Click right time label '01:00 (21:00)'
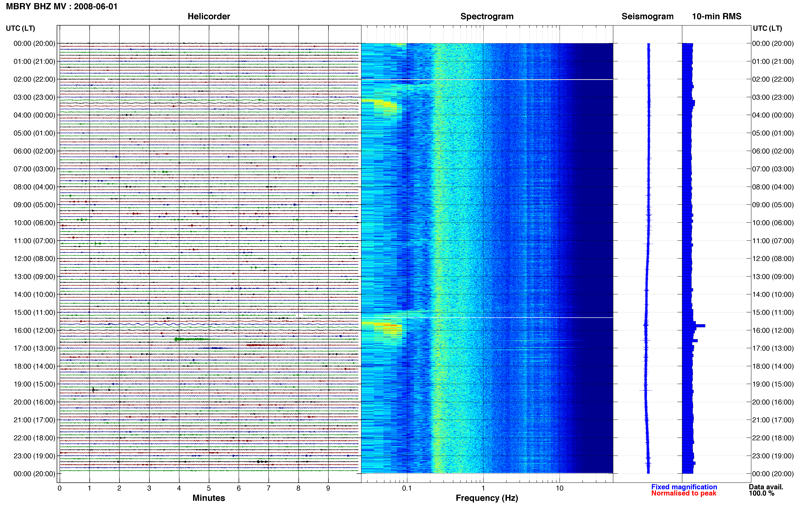This screenshot has width=812, height=508. click(773, 62)
